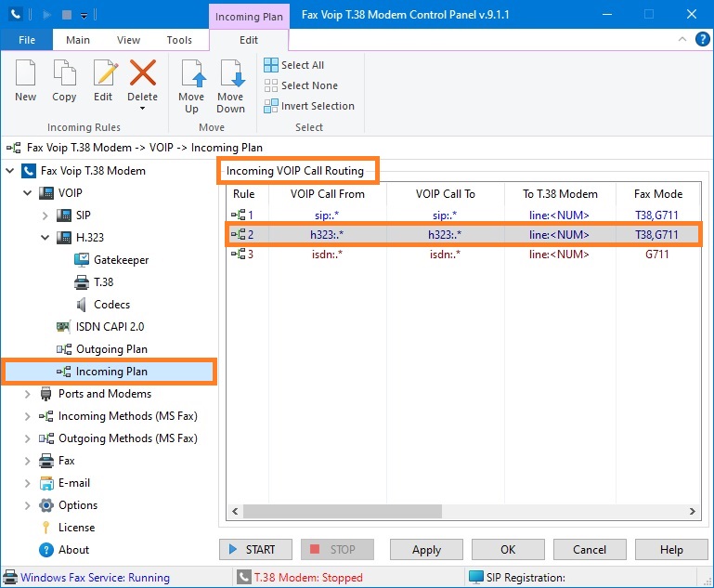Click the stop square in quick access toolbar
Screen dimensions: 714x588
67,15
